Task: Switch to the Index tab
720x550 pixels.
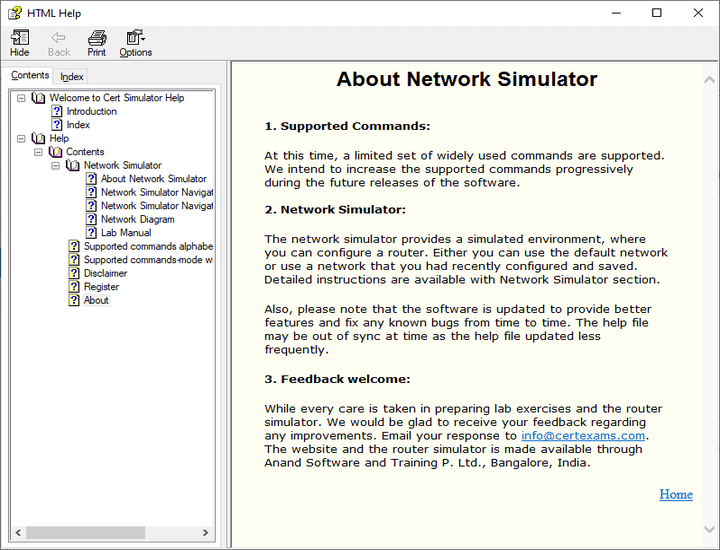Action: pos(72,77)
